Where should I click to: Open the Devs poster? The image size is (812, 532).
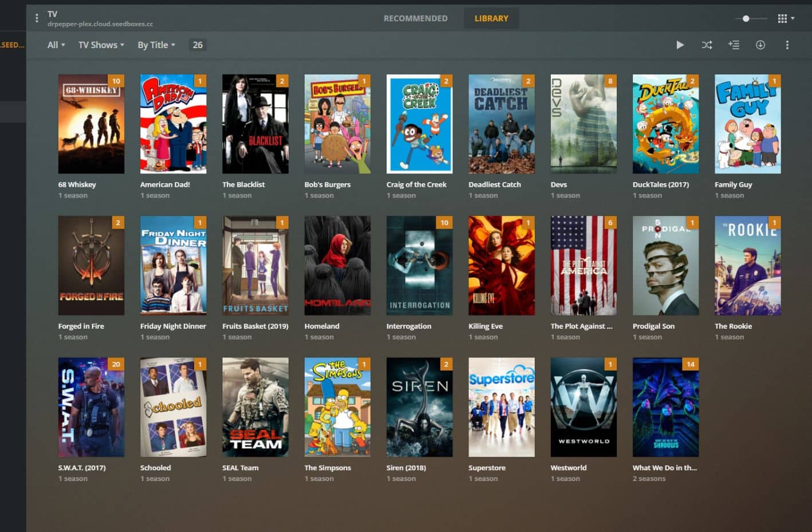click(x=584, y=124)
